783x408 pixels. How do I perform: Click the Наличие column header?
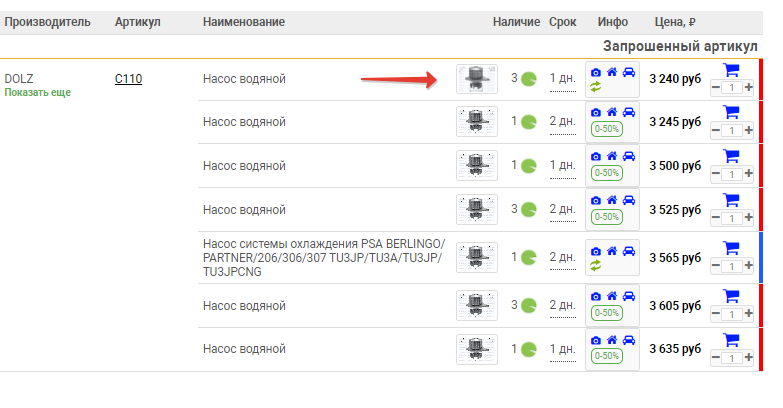pos(516,22)
